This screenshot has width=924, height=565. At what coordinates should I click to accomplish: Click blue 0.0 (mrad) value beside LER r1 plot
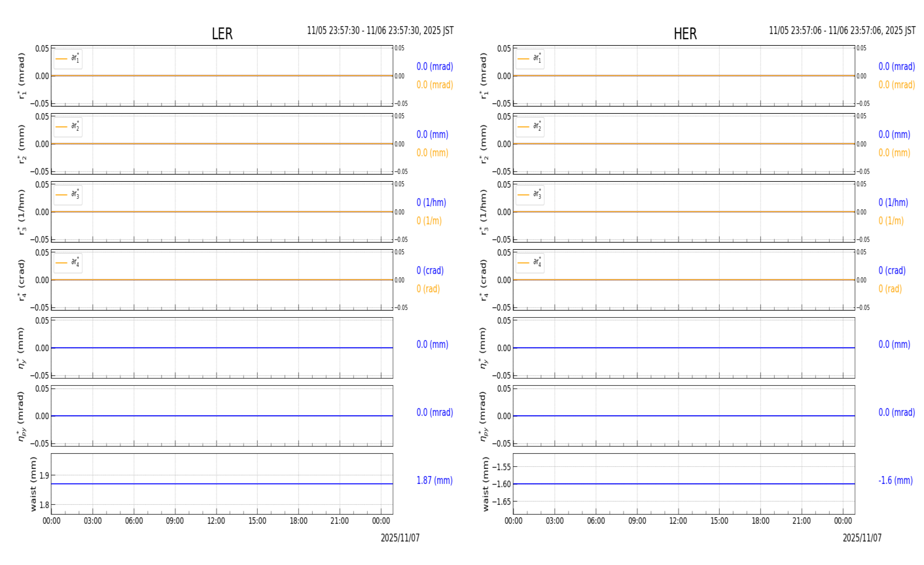pos(435,67)
